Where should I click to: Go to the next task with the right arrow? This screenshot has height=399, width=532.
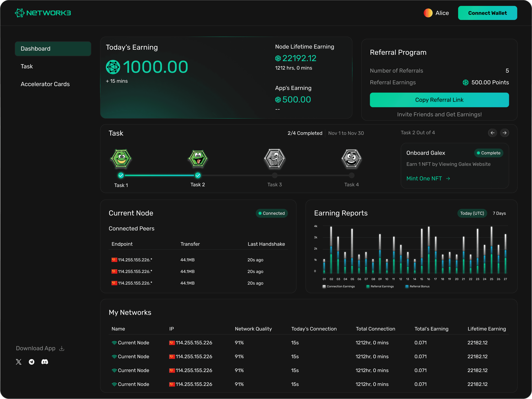click(x=504, y=133)
